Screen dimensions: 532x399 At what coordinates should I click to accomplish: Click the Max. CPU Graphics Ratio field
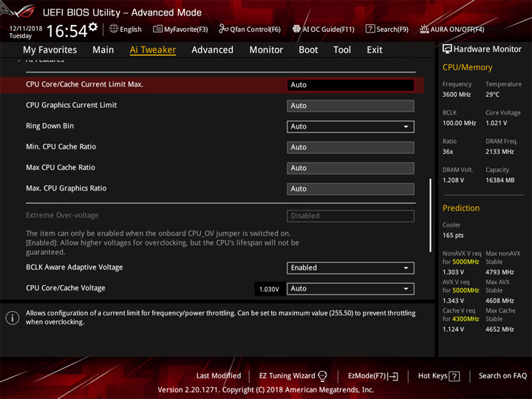coord(350,188)
